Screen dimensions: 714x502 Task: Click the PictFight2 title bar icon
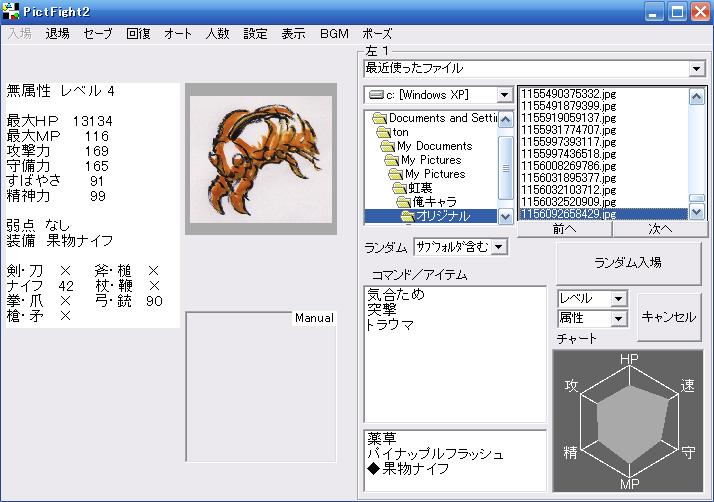point(10,11)
